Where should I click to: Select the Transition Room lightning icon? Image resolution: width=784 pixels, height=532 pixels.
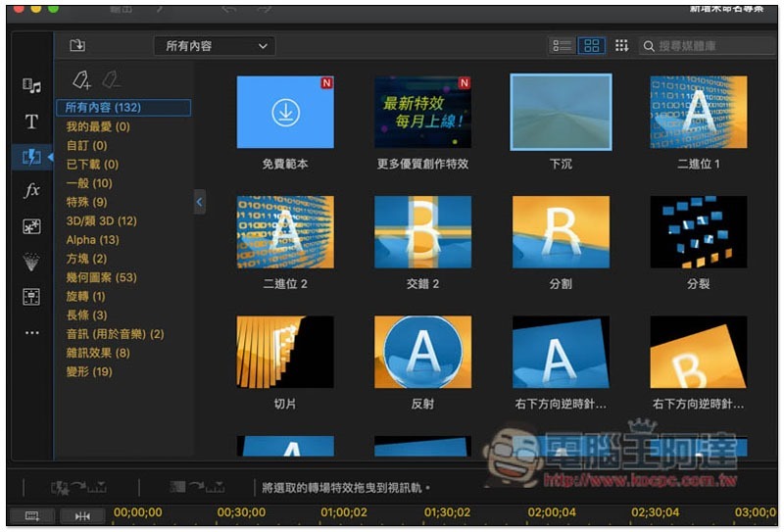(x=31, y=157)
